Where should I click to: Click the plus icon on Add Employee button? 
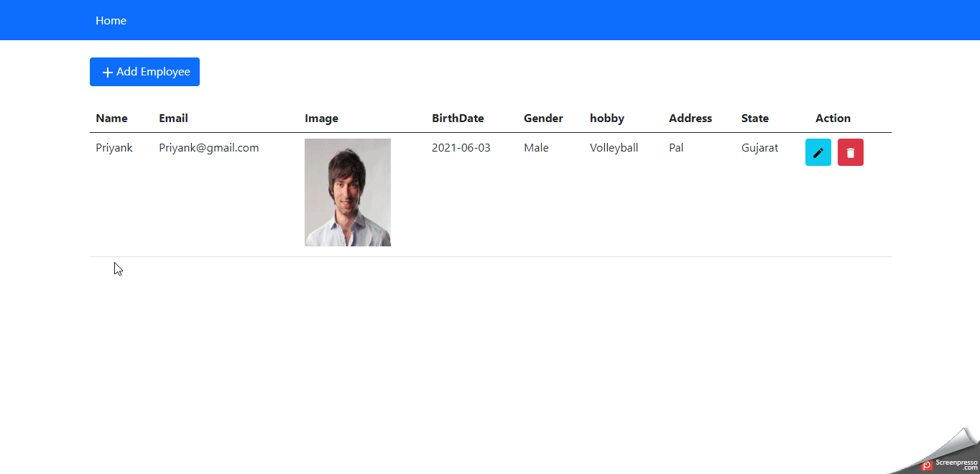tap(107, 72)
